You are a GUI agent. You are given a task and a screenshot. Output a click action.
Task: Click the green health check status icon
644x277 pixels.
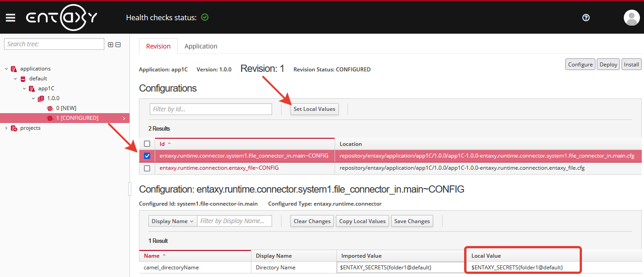coord(205,18)
